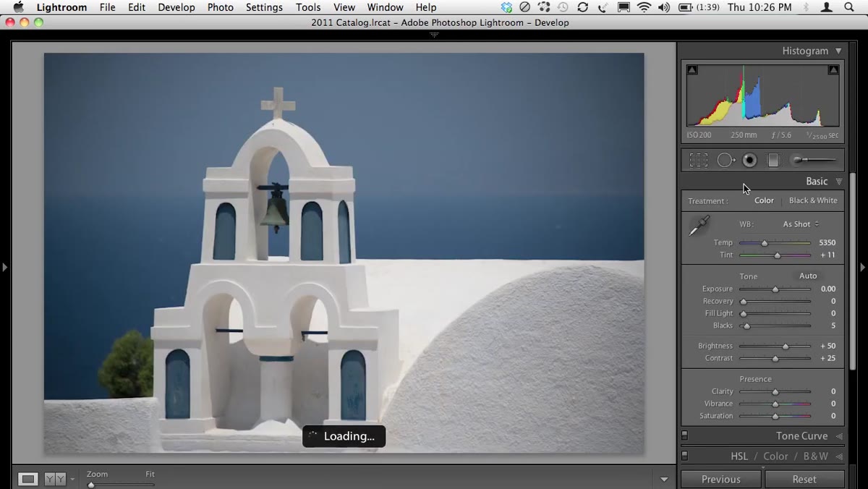
Task: Collapse the Basic panel
Action: click(x=839, y=182)
